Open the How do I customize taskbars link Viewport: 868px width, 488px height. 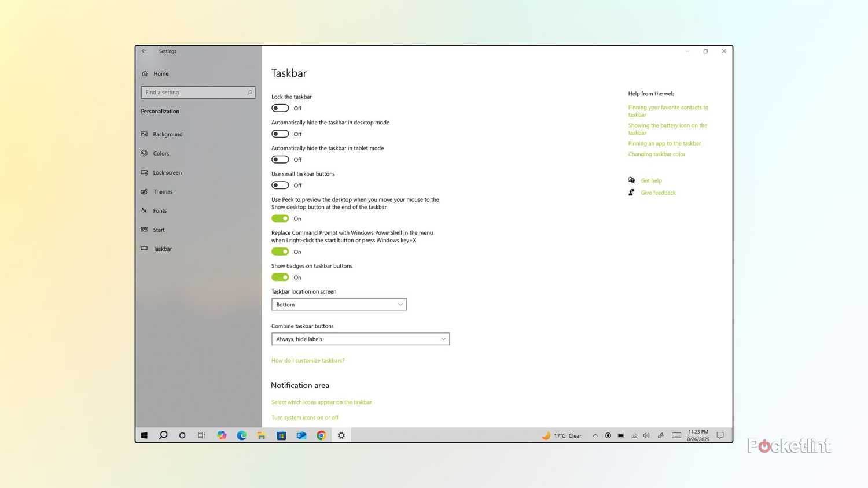tap(308, 360)
